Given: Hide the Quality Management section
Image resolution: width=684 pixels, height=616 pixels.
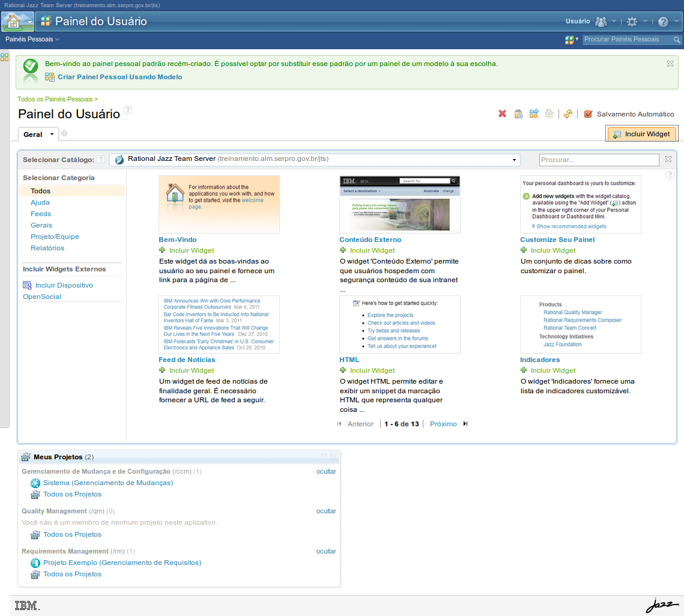Looking at the screenshot, I should click(326, 512).
